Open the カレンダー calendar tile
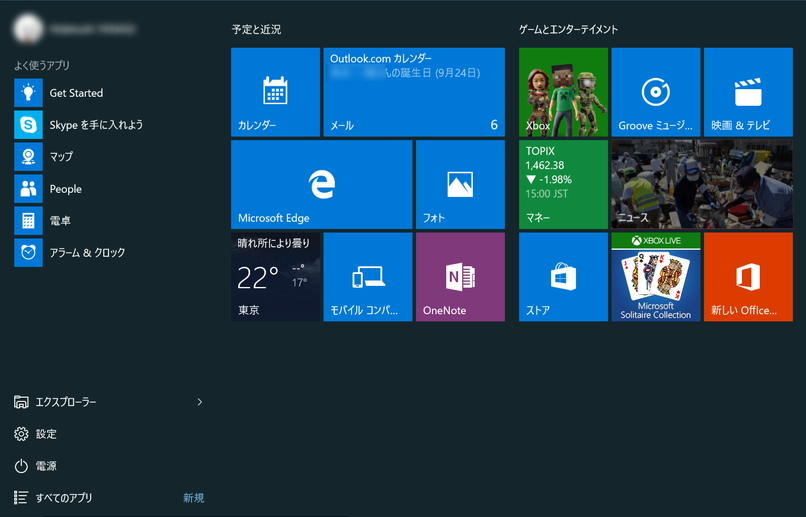Viewport: 806px width, 517px height. click(275, 92)
